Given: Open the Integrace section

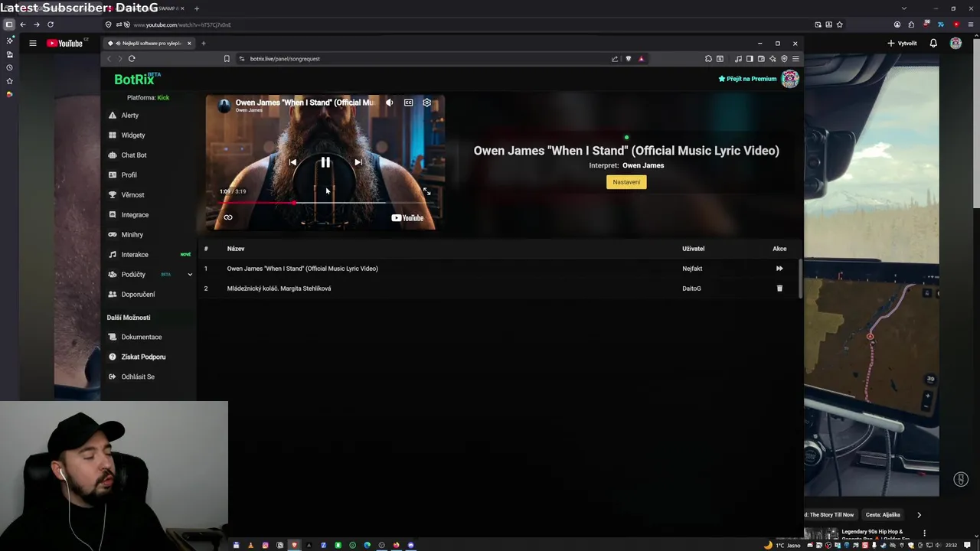Looking at the screenshot, I should coord(135,215).
